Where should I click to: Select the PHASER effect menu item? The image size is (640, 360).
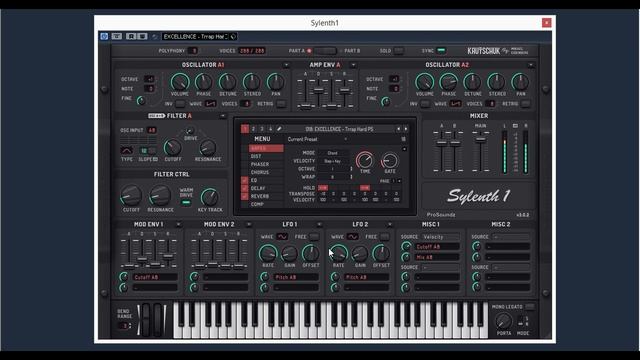point(266,164)
